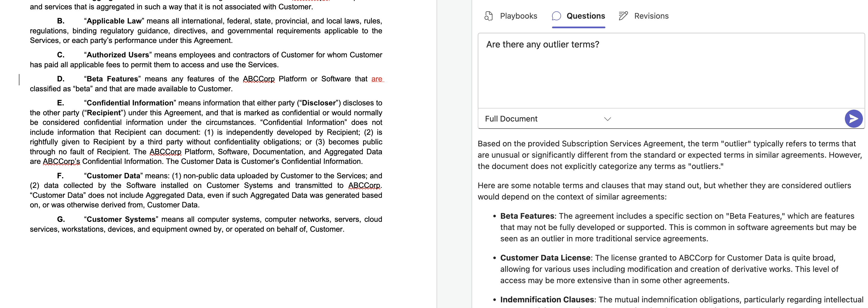Click the red underlined inserted word "are"
Screen dimensions: 868x308
click(x=376, y=79)
